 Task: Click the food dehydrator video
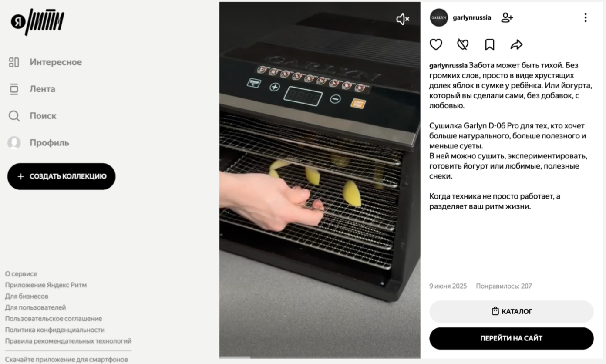point(320,180)
